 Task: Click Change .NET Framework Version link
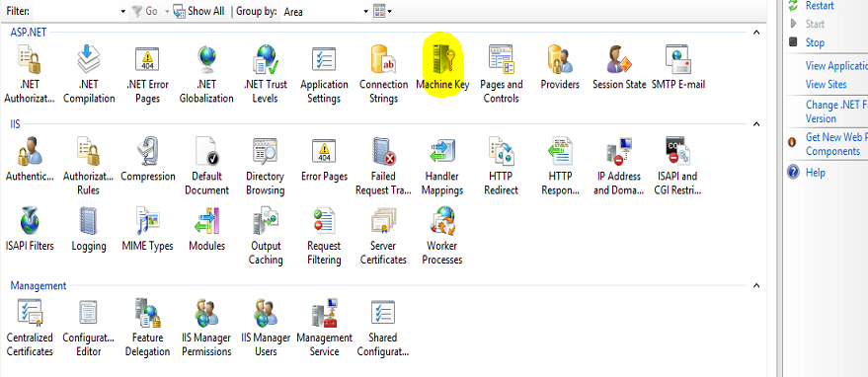[x=836, y=112]
